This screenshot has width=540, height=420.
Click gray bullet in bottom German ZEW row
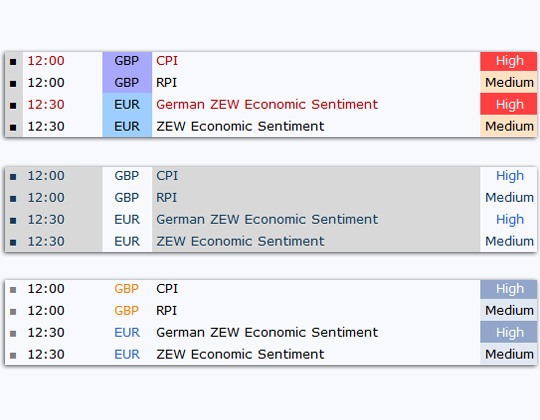point(13,334)
